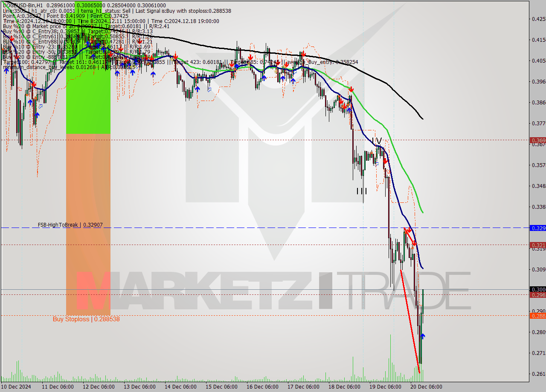Click the 0.348 price axis label

pyautogui.click(x=538, y=186)
